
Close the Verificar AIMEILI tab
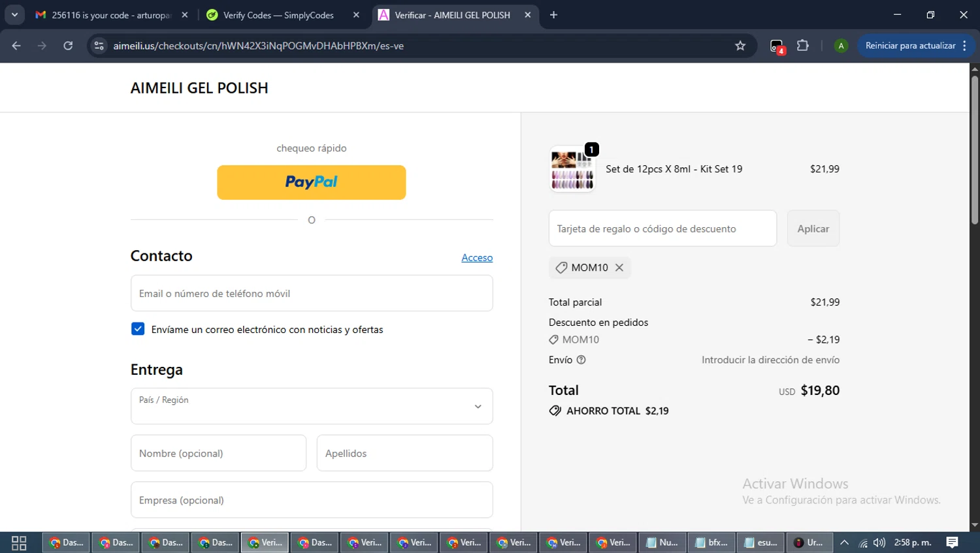[x=528, y=15]
